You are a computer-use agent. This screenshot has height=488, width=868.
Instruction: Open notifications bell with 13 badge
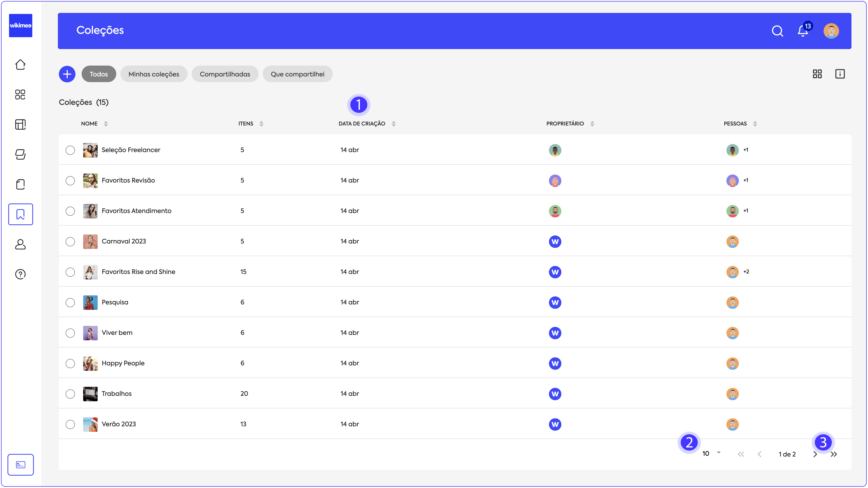(803, 31)
